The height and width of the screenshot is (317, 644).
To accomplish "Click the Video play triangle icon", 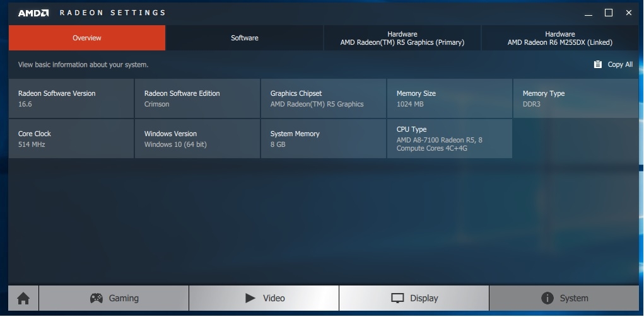I will 250,298.
